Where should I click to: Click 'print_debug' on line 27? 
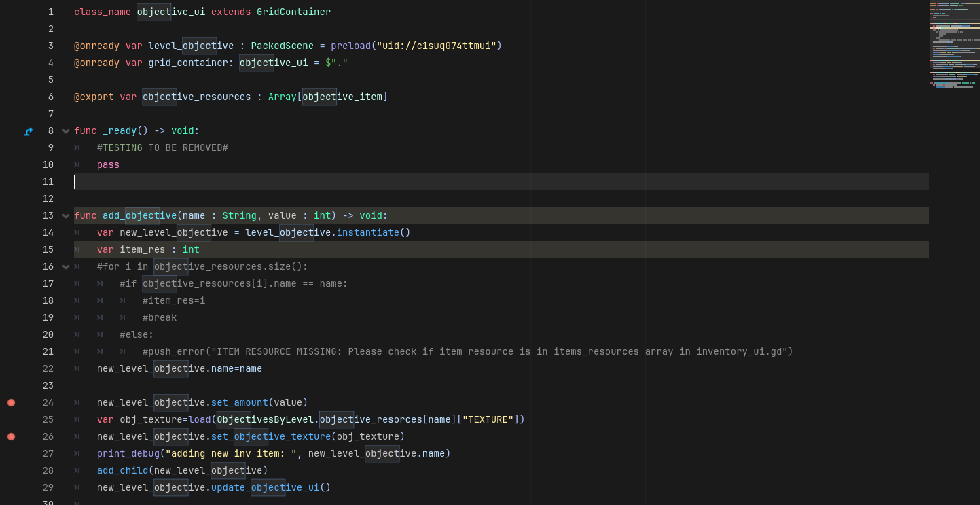tap(128, 453)
